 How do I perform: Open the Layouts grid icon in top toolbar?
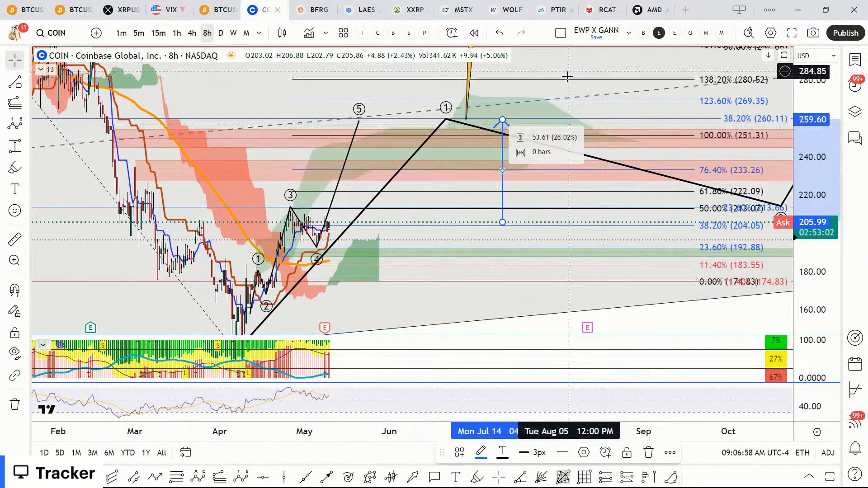coord(343,33)
